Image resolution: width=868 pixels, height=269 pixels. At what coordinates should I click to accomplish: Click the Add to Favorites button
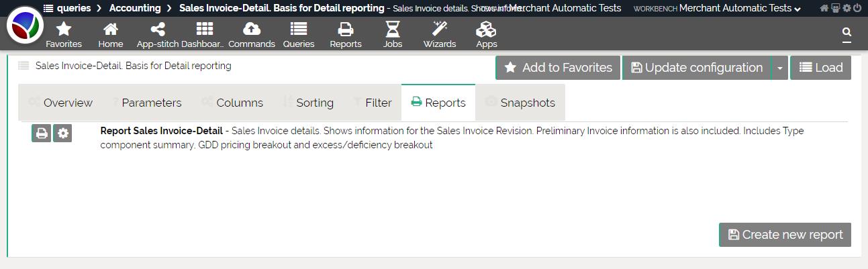click(558, 68)
